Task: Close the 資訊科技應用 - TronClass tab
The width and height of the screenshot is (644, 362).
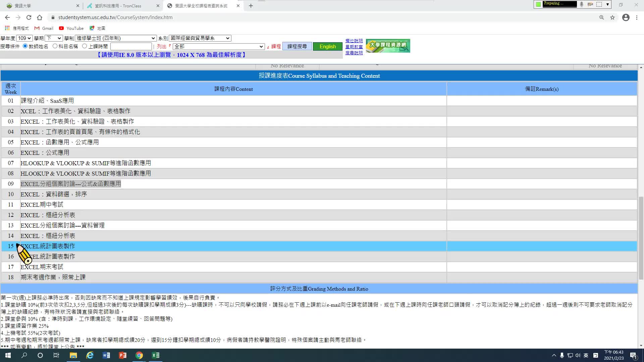Action: tap(158, 6)
